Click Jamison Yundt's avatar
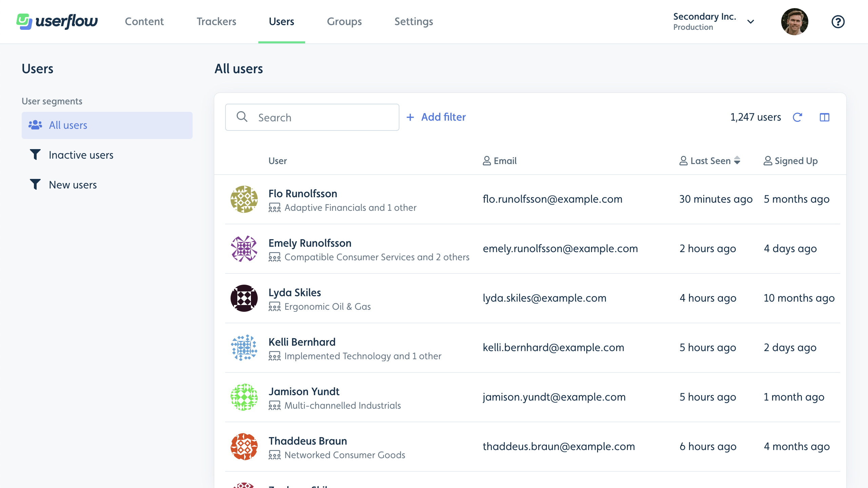 pyautogui.click(x=244, y=397)
